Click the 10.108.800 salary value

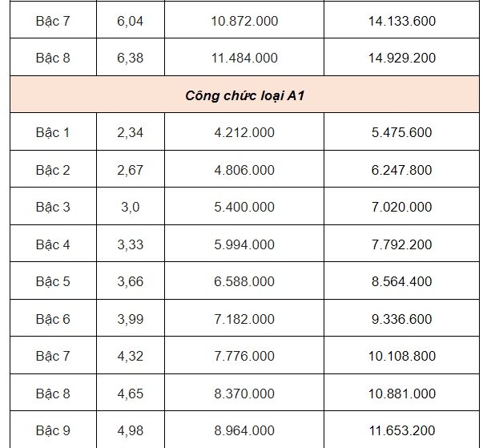(404, 356)
